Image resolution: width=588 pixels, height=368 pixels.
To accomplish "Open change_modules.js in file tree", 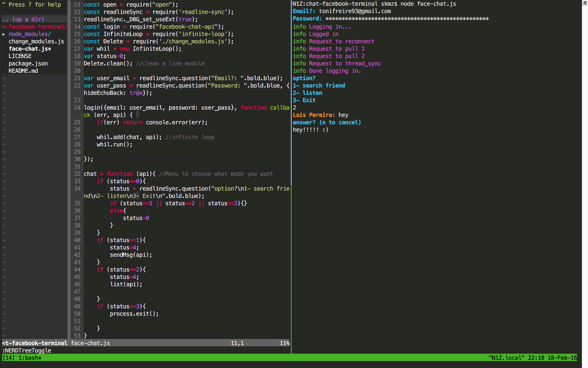I will click(36, 41).
